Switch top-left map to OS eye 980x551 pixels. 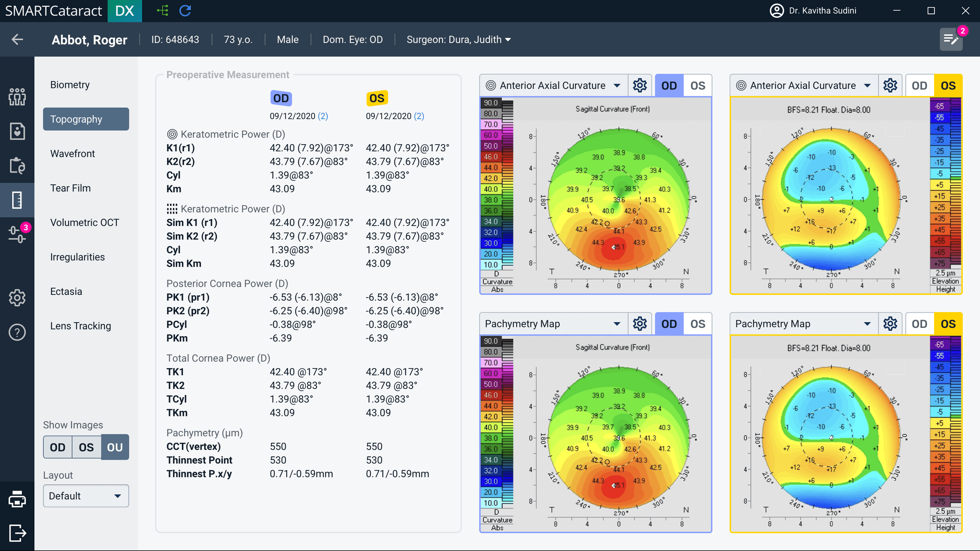tap(698, 86)
